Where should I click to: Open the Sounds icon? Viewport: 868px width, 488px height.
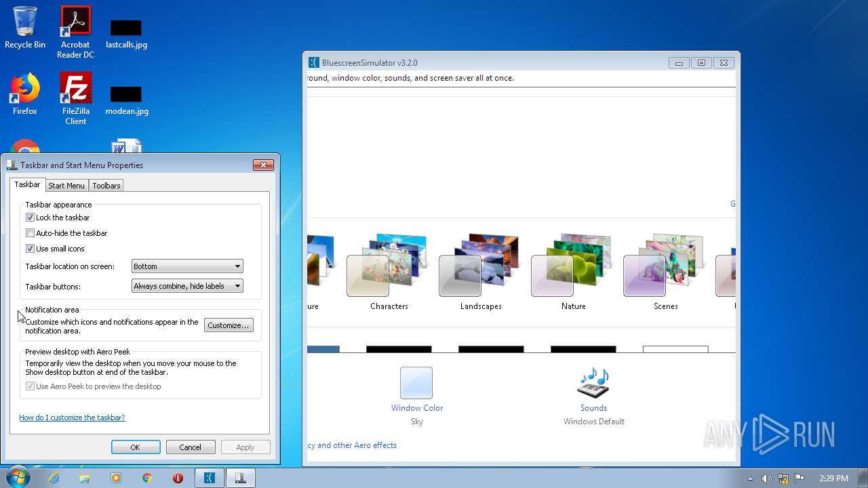(x=593, y=383)
